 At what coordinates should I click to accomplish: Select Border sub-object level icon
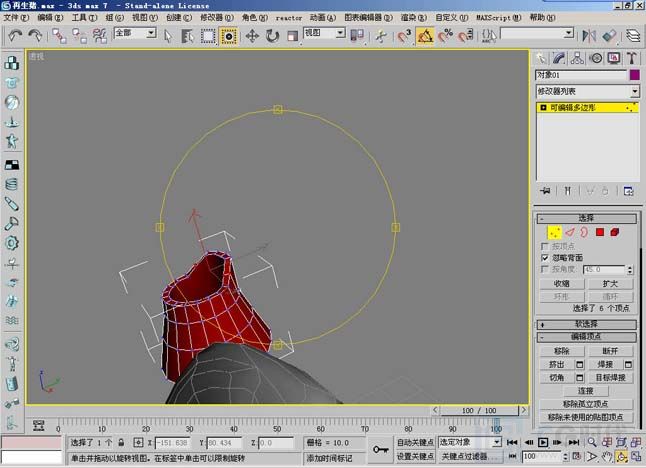(x=584, y=233)
